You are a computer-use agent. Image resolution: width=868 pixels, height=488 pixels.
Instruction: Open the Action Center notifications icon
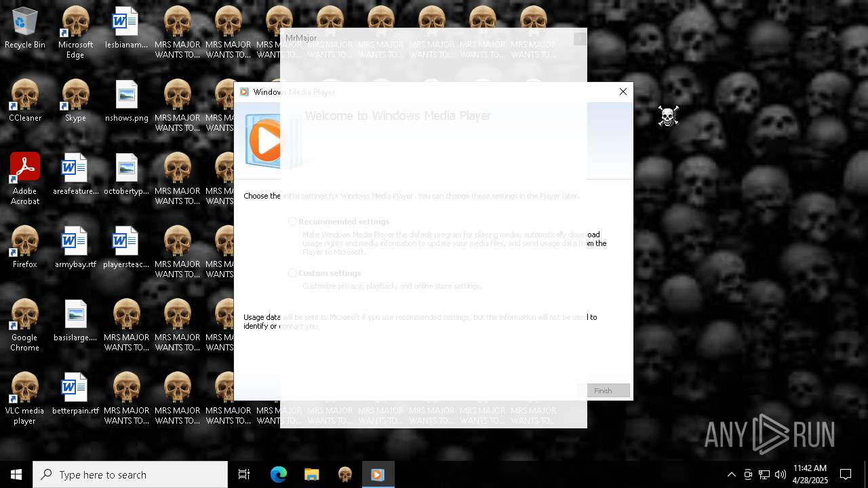(846, 474)
